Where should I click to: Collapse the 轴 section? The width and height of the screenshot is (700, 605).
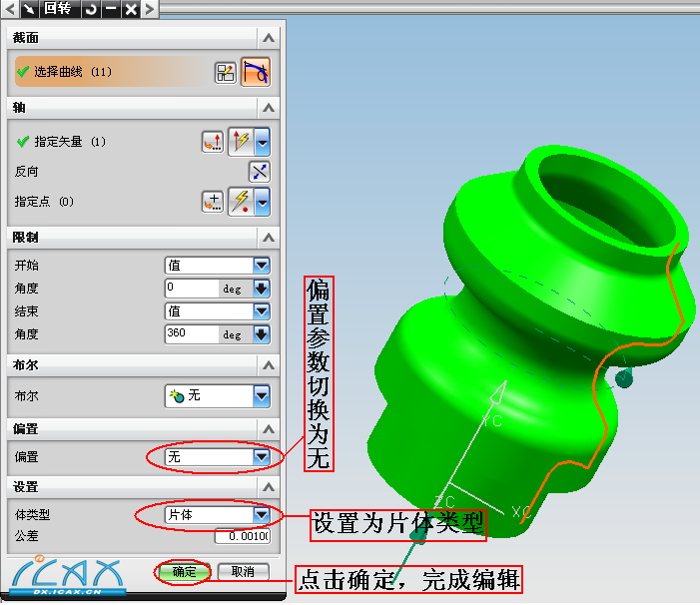click(x=269, y=108)
